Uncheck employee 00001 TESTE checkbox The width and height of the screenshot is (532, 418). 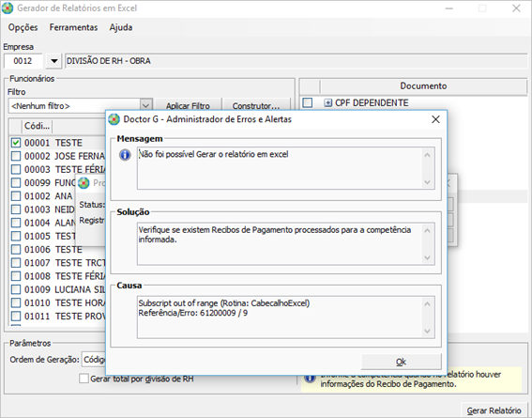point(16,143)
